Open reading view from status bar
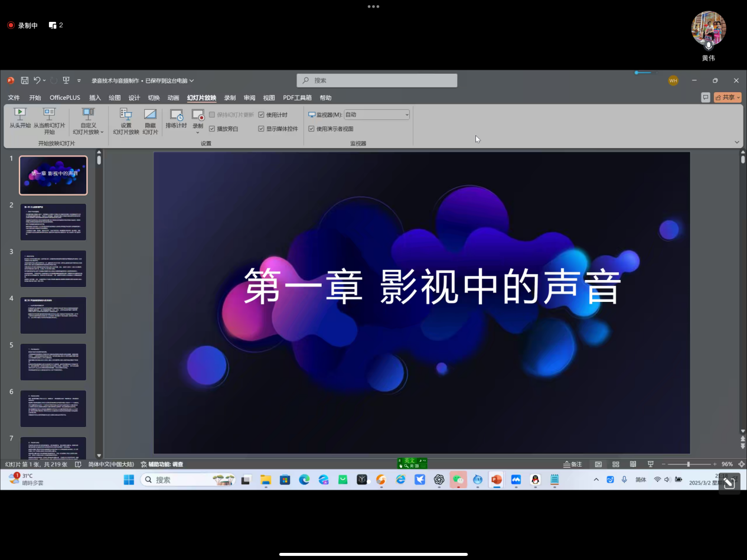The image size is (747, 560). pos(633,464)
